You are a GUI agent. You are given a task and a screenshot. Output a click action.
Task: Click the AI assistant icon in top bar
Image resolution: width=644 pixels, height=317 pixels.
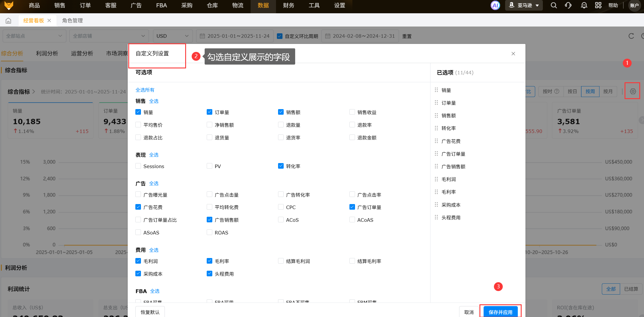click(x=495, y=5)
